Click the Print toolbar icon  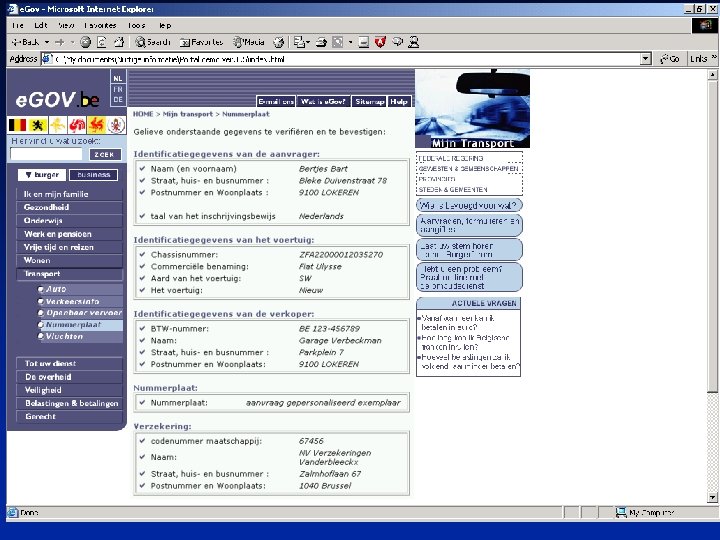pos(321,42)
